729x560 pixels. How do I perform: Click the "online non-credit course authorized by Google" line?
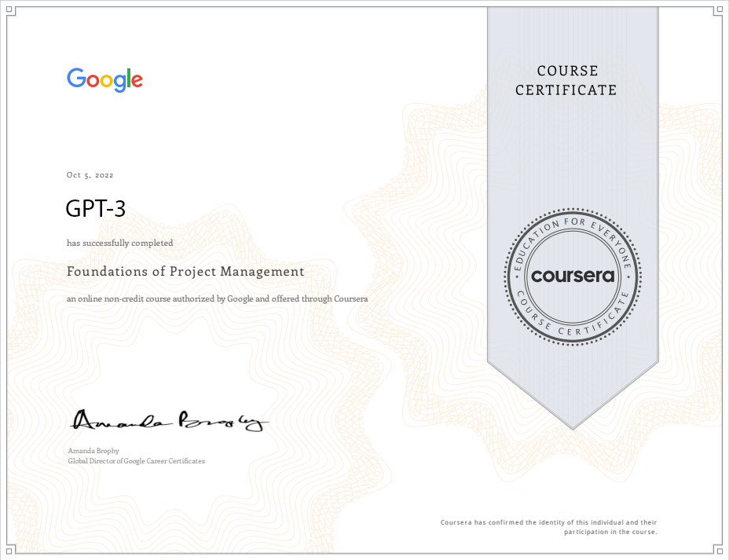[x=217, y=299]
